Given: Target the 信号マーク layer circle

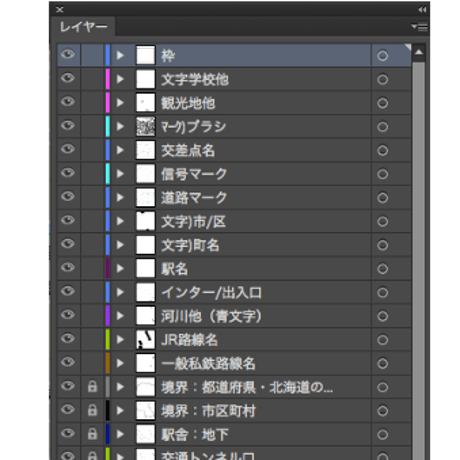Looking at the screenshot, I should [x=382, y=174].
